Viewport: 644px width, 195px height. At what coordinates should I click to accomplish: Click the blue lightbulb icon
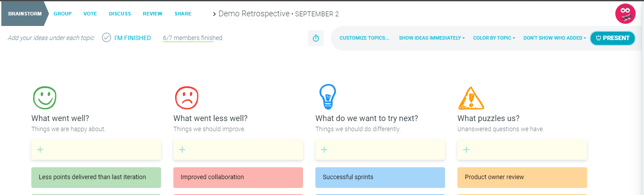pyautogui.click(x=327, y=97)
